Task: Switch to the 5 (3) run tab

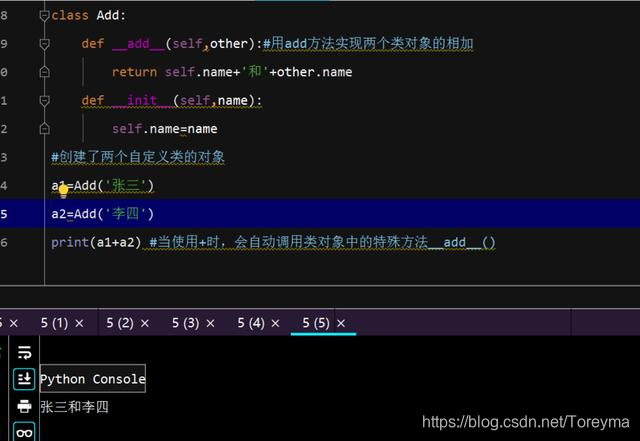Action: [186, 323]
